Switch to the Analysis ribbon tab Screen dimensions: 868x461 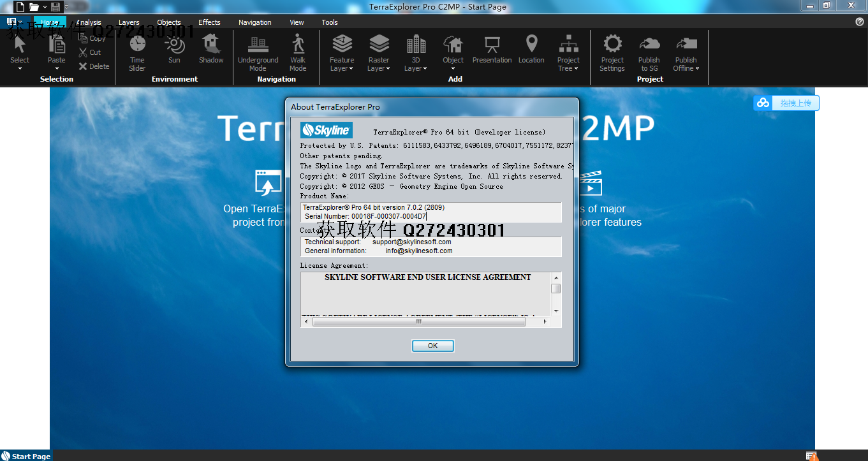[x=89, y=22]
